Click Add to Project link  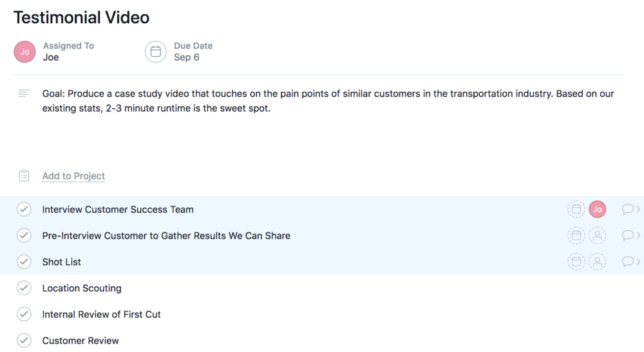tap(73, 176)
